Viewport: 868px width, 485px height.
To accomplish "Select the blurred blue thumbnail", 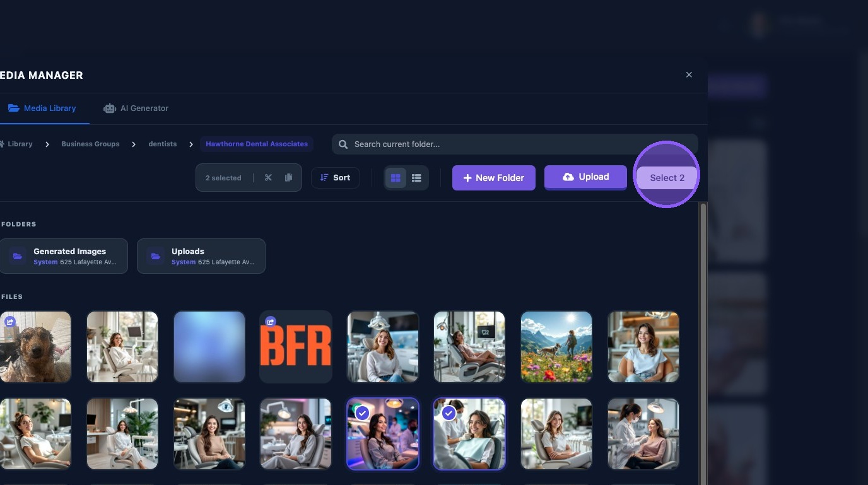I will [209, 346].
